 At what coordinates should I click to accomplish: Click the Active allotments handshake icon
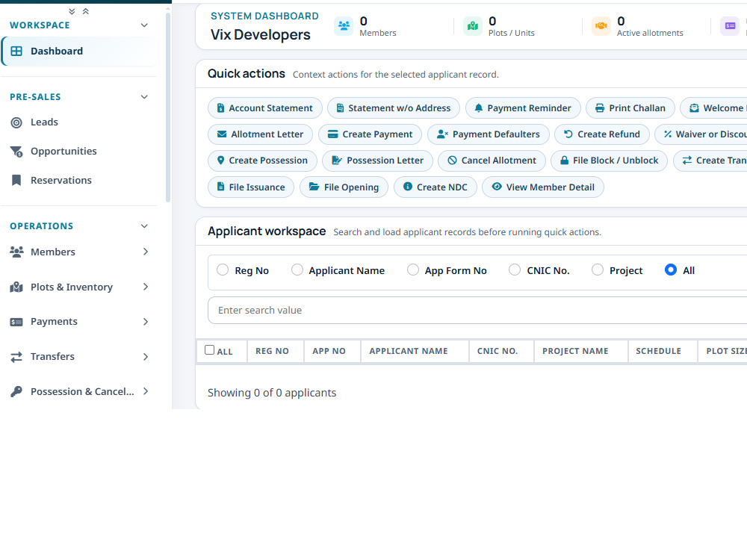click(x=601, y=25)
